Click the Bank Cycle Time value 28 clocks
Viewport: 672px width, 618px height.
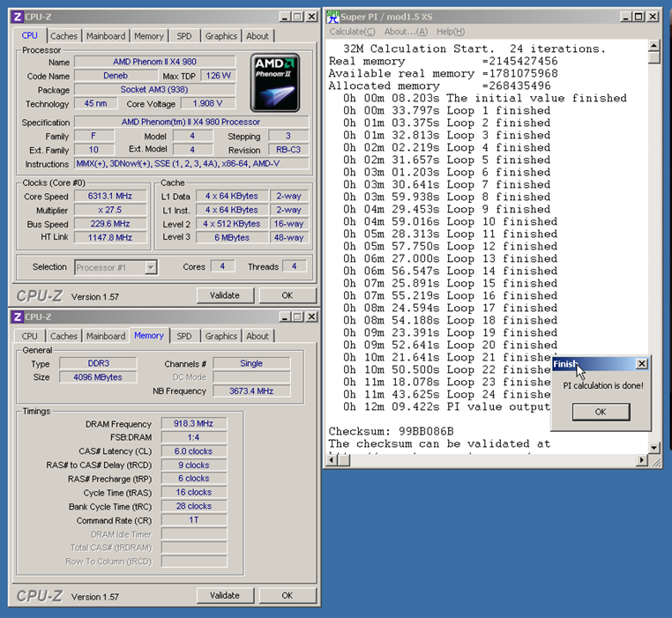tap(194, 506)
